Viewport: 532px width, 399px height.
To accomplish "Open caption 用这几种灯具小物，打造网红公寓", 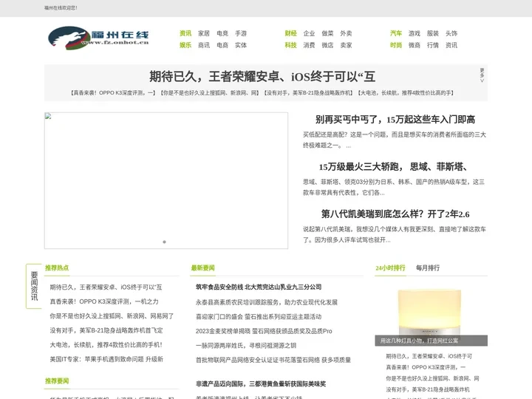I will pos(419,341).
